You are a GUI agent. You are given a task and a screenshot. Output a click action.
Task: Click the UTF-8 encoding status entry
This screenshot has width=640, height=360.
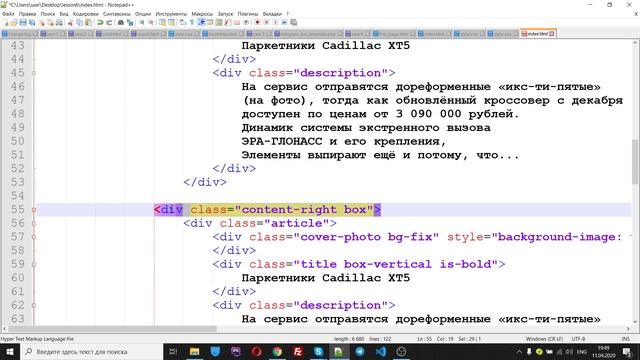pos(578,339)
